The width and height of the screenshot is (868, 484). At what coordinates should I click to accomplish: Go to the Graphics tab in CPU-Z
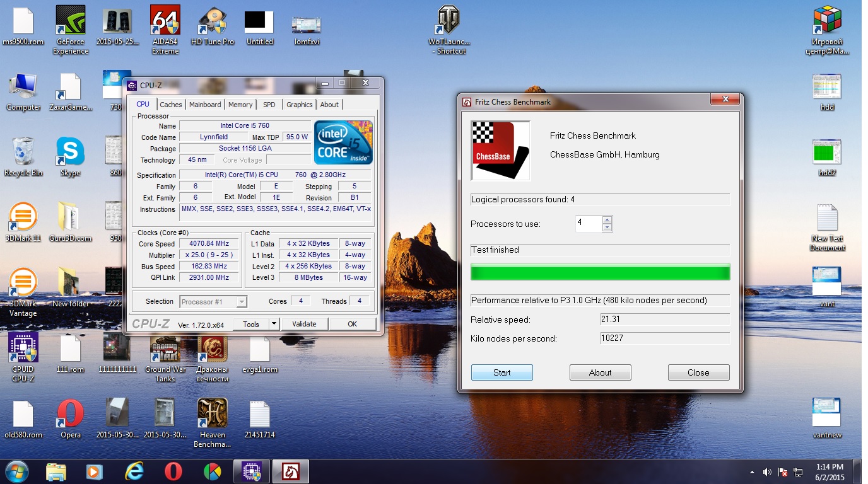(x=300, y=105)
